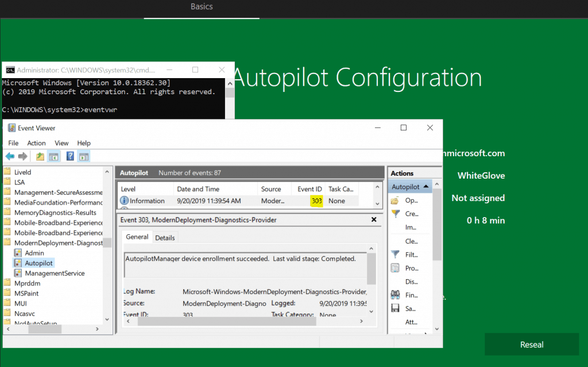Open the View menu
The width and height of the screenshot is (588, 367).
[61, 143]
